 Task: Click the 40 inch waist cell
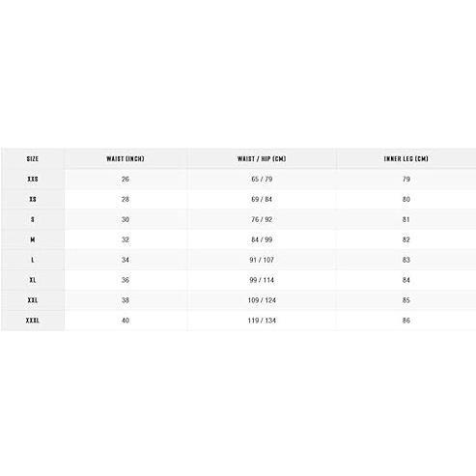(x=126, y=321)
